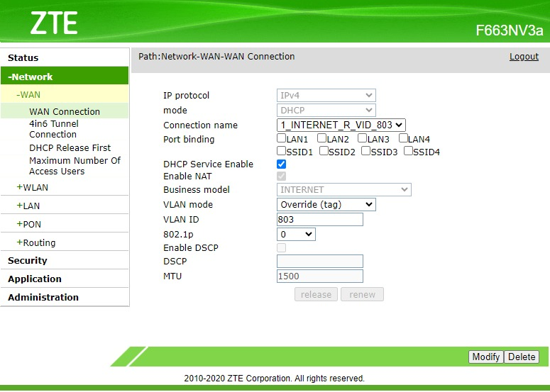Click the Logout link
This screenshot has height=392, width=550.
coord(524,57)
